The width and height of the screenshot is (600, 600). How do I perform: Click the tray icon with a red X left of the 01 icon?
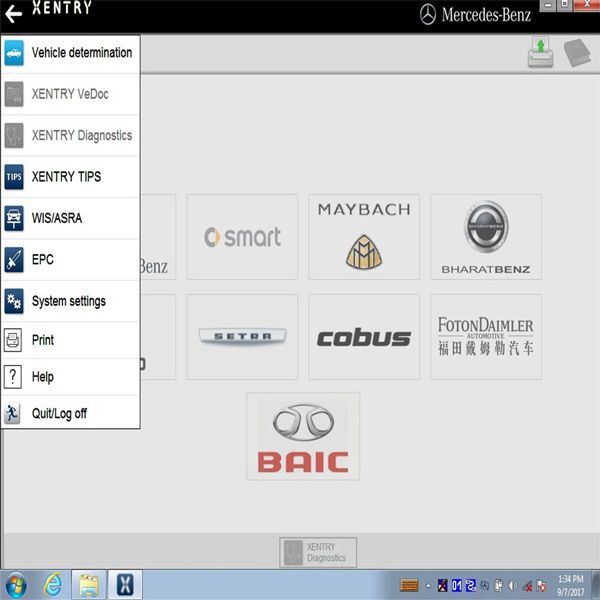click(443, 585)
